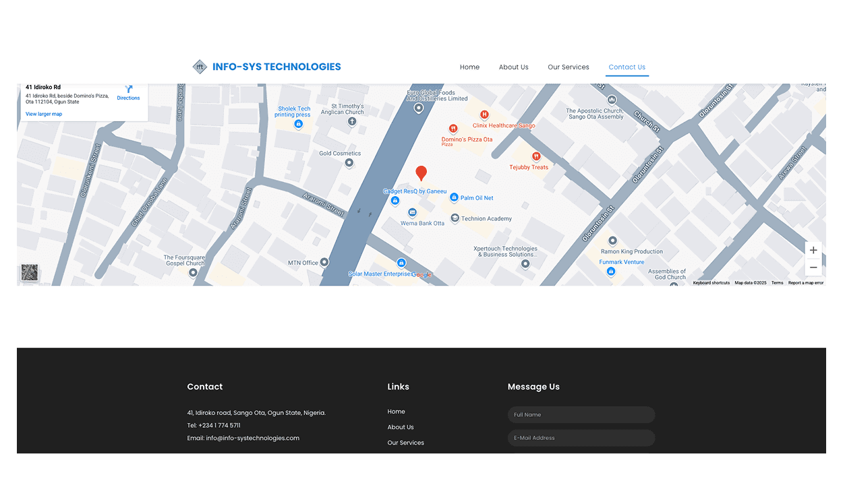
Task: Zoom in on the map
Action: [813, 250]
